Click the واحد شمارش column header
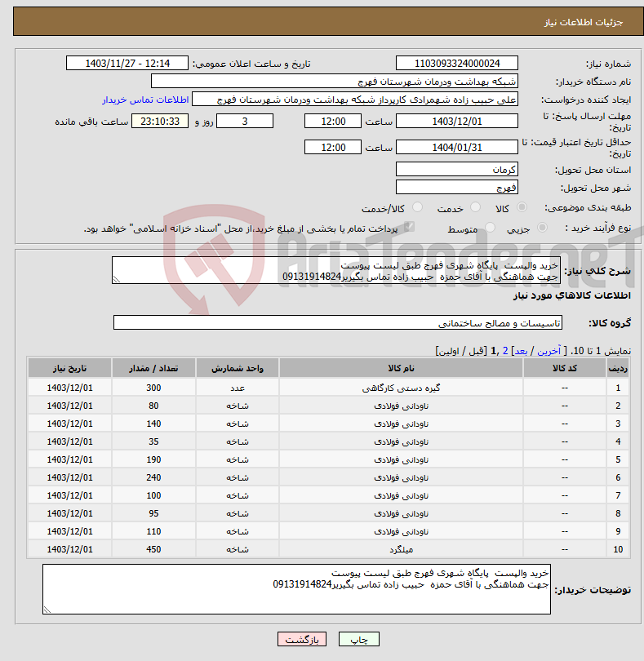644x661 pixels. click(x=238, y=368)
